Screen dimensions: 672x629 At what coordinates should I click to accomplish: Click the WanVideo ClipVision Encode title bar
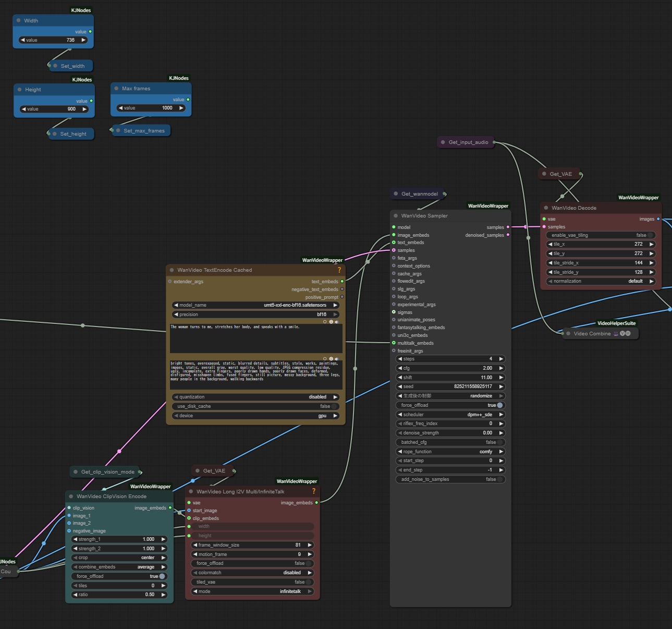coord(112,497)
